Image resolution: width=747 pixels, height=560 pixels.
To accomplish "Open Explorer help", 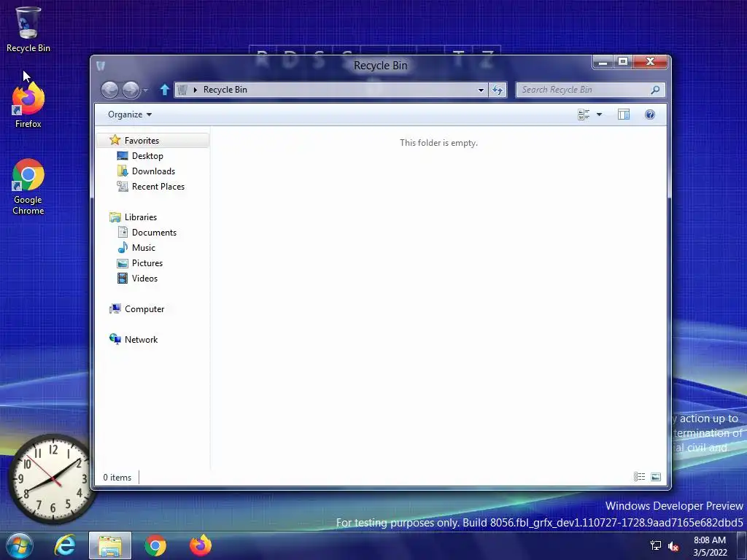I will [650, 114].
